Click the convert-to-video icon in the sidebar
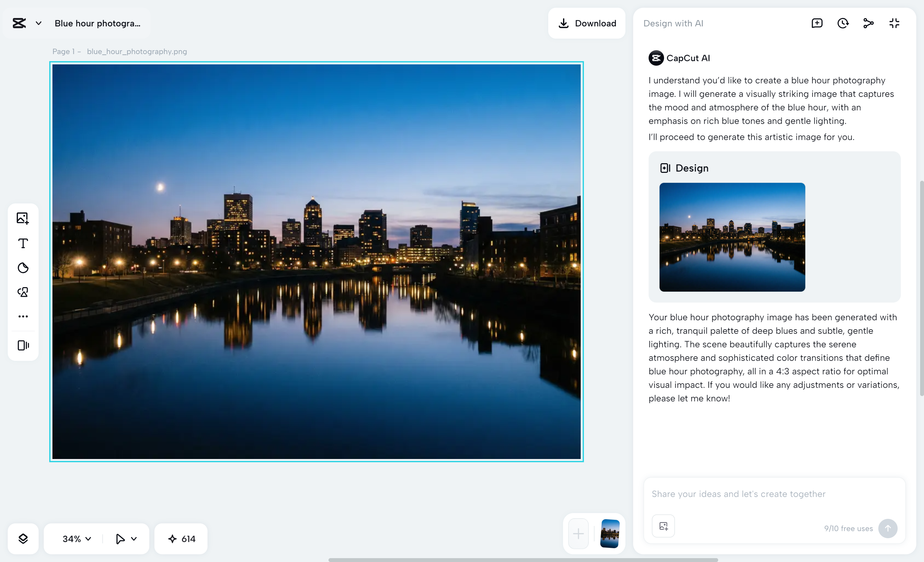 point(23,345)
